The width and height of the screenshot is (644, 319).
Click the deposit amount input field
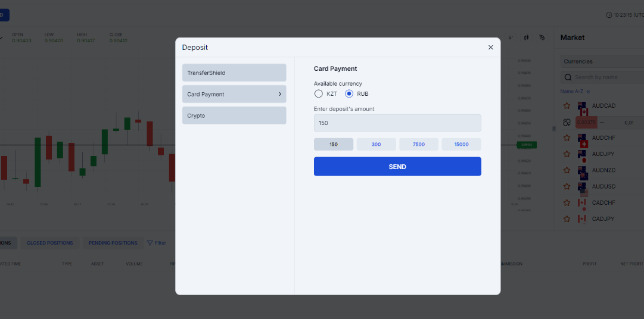pyautogui.click(x=397, y=123)
